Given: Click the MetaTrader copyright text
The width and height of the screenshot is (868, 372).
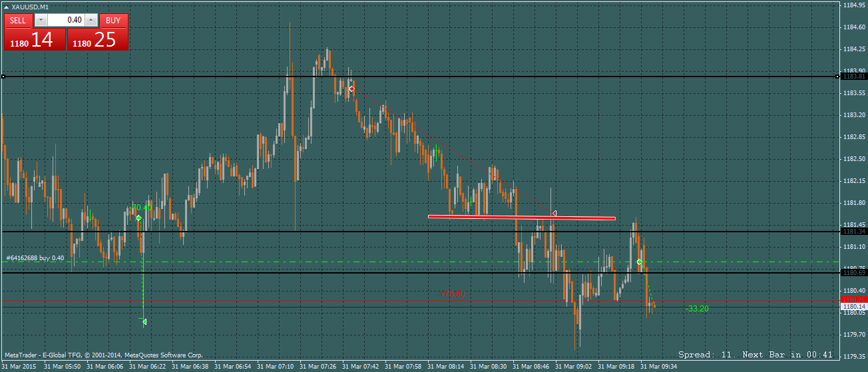Looking at the screenshot, I should pos(103,355).
